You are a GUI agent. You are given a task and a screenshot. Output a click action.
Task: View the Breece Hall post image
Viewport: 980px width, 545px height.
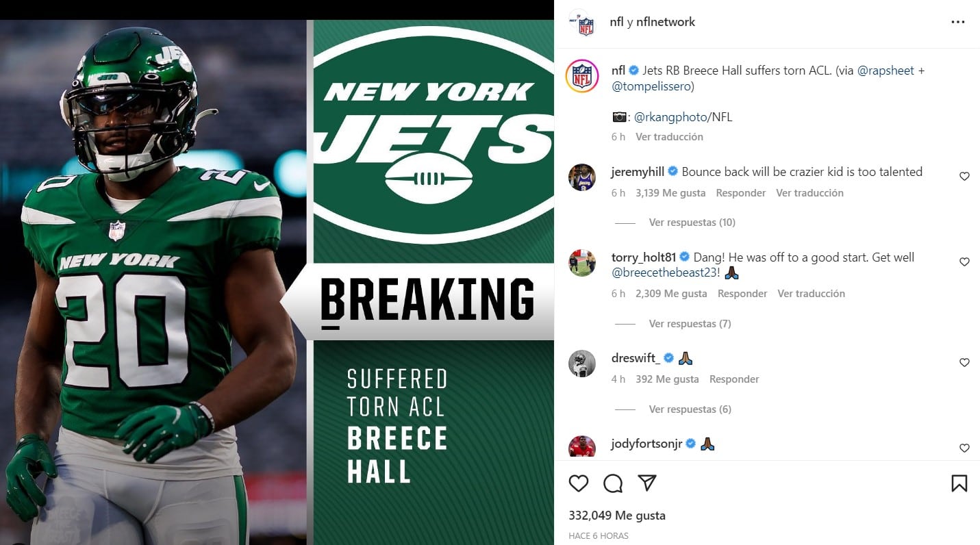[x=277, y=282]
